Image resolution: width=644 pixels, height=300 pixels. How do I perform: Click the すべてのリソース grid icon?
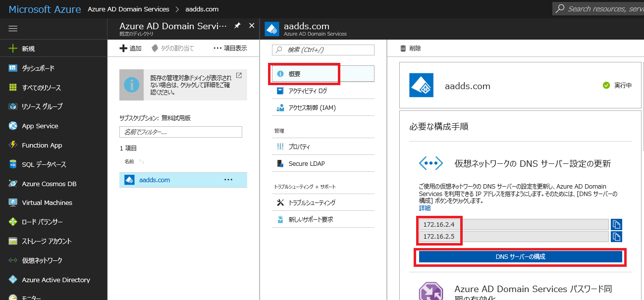click(13, 88)
